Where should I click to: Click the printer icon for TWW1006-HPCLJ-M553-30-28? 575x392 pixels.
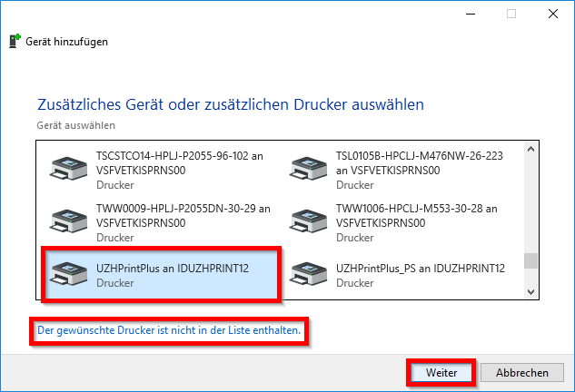pos(309,220)
